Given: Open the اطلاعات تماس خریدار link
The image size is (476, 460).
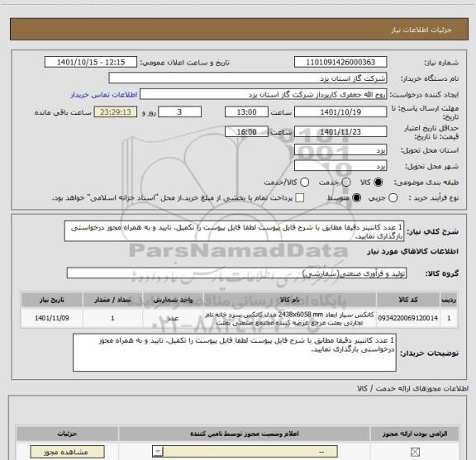Looking at the screenshot, I should tap(104, 95).
